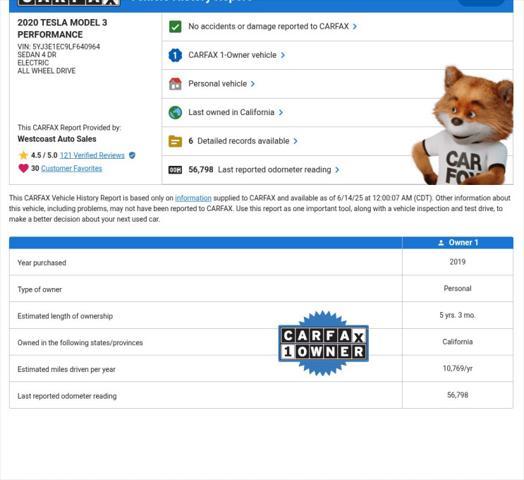
Task: Click the California cell in owner table
Action: coord(457,342)
